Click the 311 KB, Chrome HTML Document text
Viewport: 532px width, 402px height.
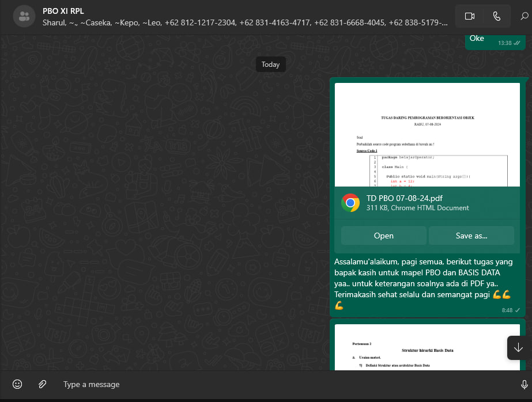(x=418, y=208)
